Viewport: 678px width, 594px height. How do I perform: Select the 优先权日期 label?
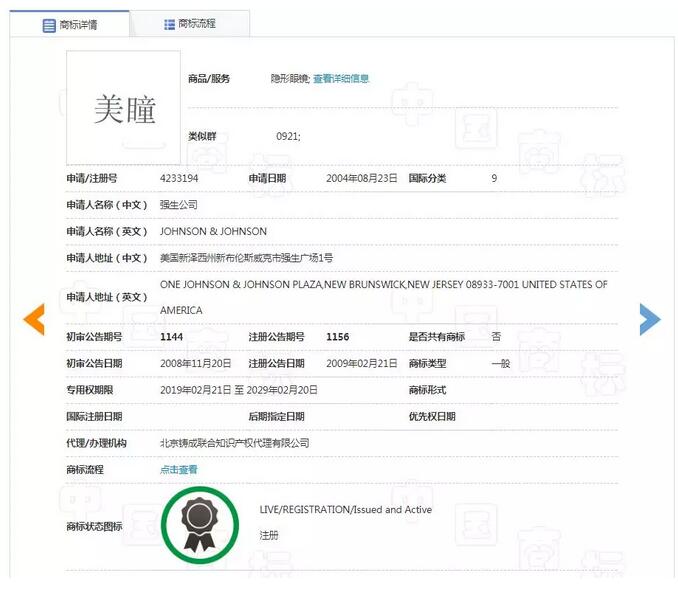tap(432, 417)
